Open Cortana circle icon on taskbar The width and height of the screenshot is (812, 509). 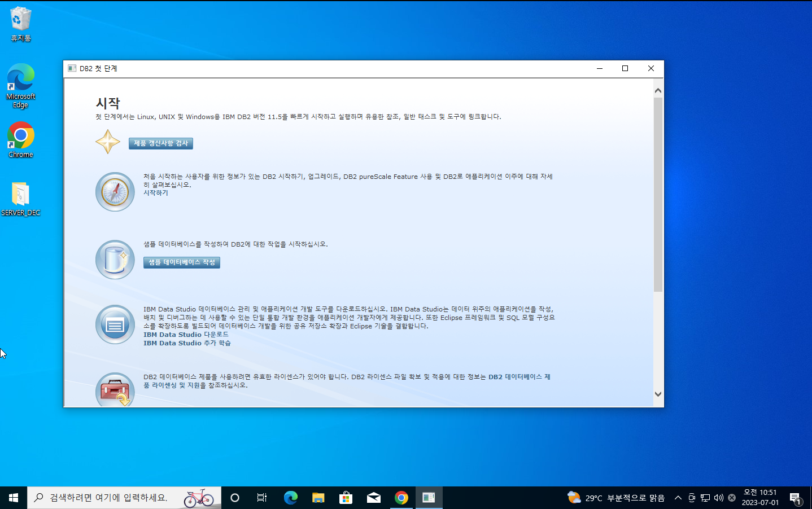coord(235,498)
